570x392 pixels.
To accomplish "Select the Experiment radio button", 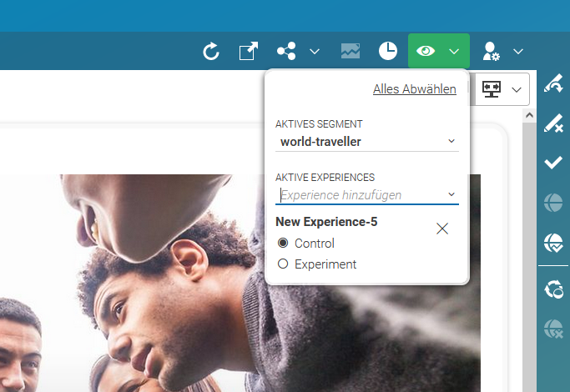I will pyautogui.click(x=283, y=264).
